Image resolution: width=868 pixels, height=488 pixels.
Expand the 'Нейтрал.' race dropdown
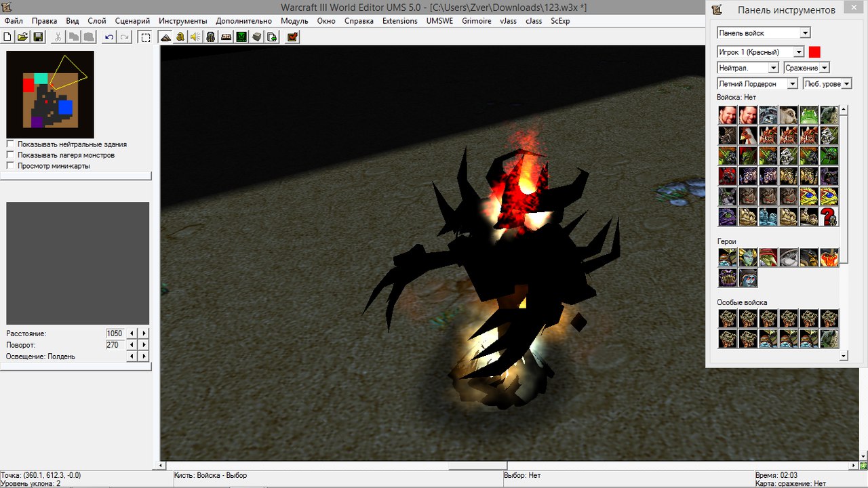coord(748,68)
